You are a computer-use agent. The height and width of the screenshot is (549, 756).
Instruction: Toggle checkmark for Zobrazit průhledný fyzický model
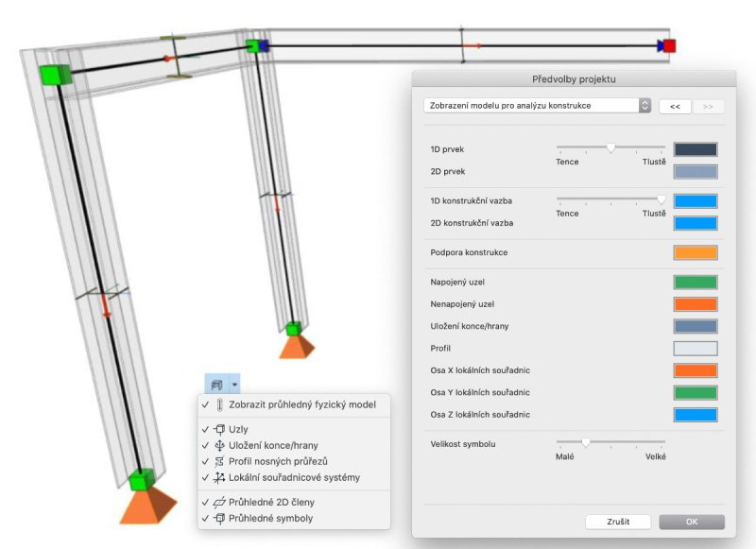point(205,404)
